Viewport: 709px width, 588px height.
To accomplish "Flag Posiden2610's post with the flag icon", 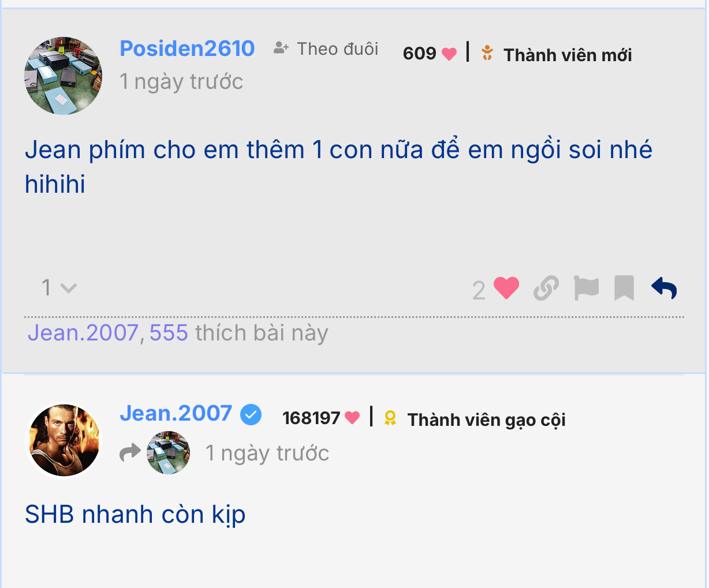I will [586, 288].
